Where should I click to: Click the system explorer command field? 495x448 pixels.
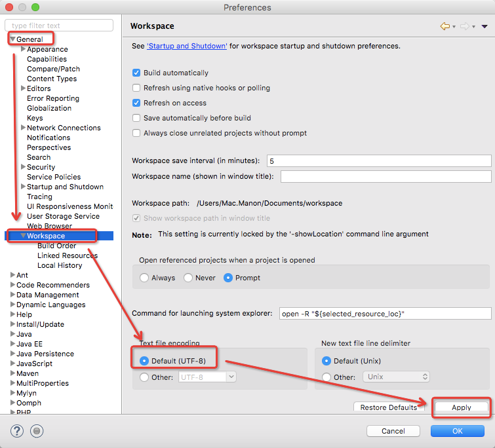[x=385, y=314]
